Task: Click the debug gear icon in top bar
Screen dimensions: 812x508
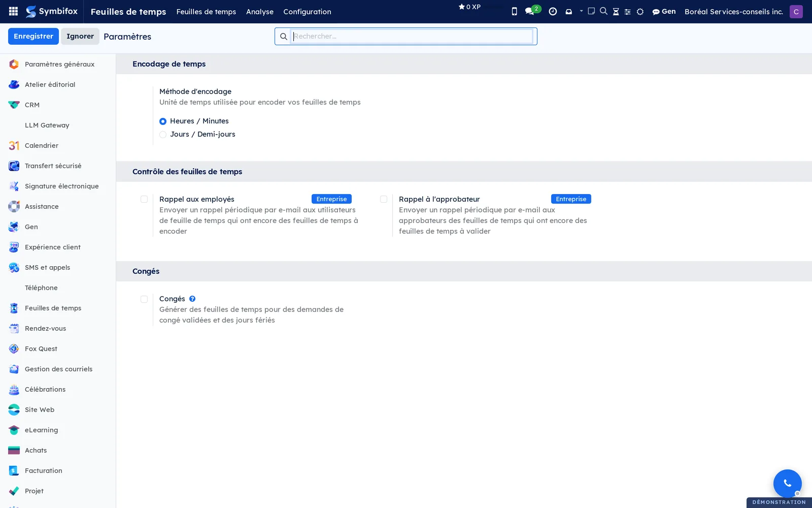Action: [640, 11]
